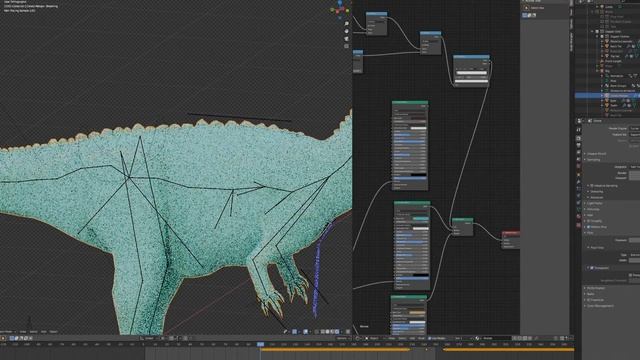Click the viewport overlays icon

click(x=306, y=332)
